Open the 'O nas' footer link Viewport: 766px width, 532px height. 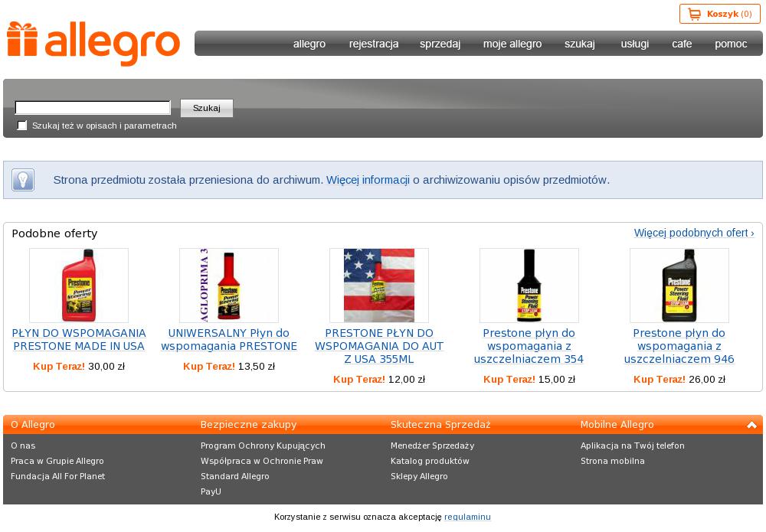point(23,446)
